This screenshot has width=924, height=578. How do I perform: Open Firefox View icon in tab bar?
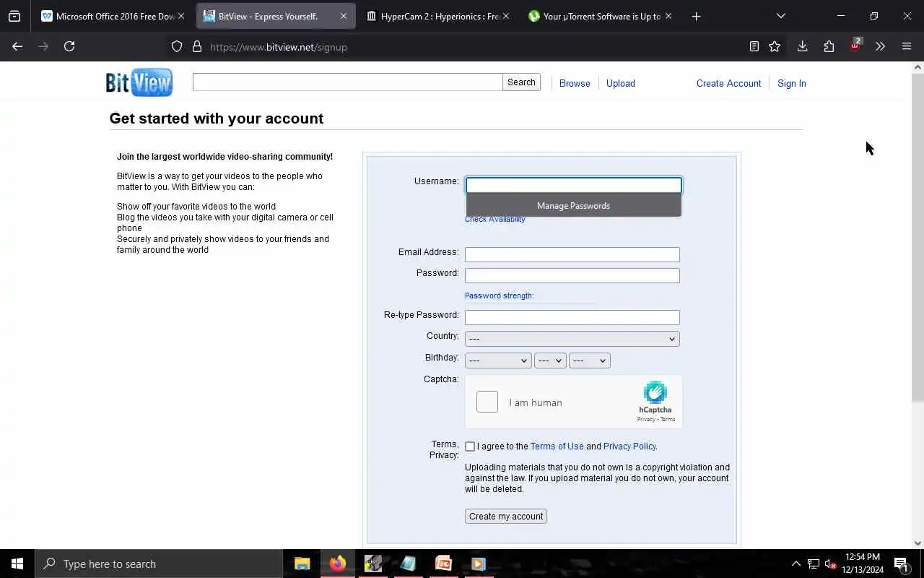pos(14,16)
